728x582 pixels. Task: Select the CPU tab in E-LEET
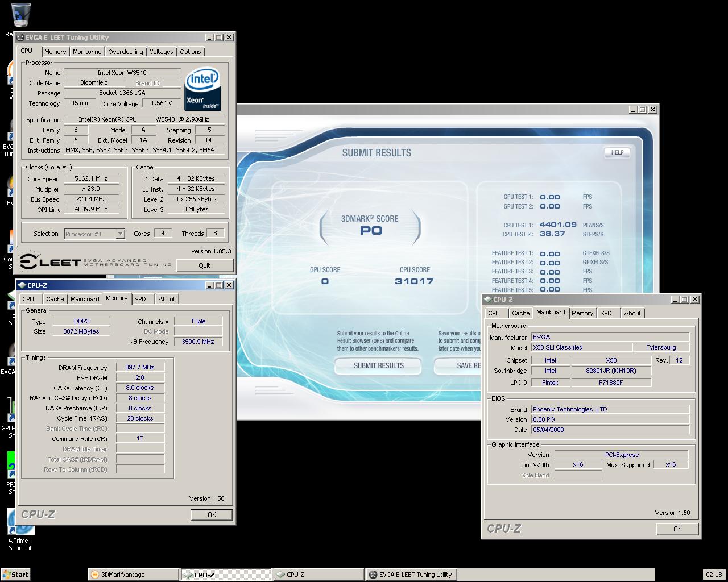[x=27, y=51]
